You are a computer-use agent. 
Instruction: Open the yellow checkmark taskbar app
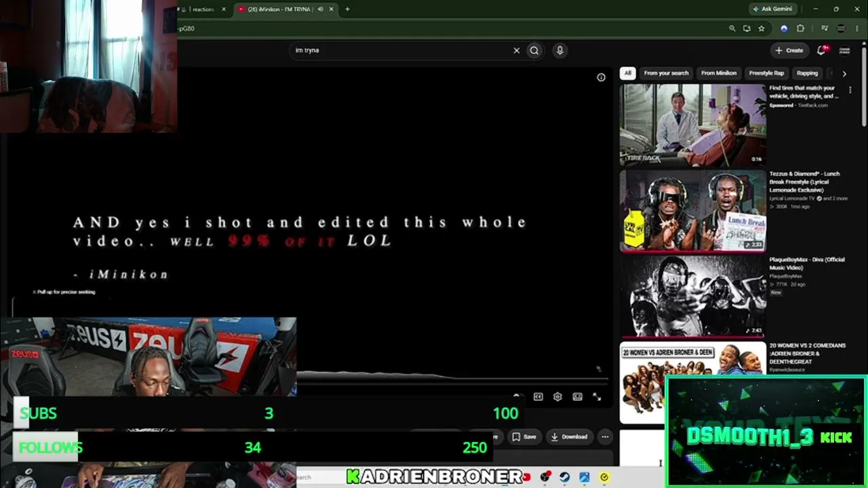point(604,477)
